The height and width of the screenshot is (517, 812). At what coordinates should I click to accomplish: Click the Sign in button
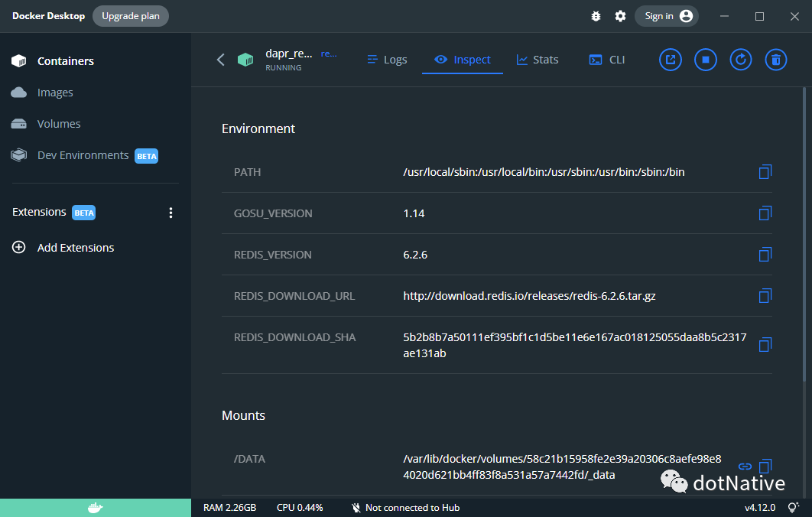pyautogui.click(x=667, y=16)
